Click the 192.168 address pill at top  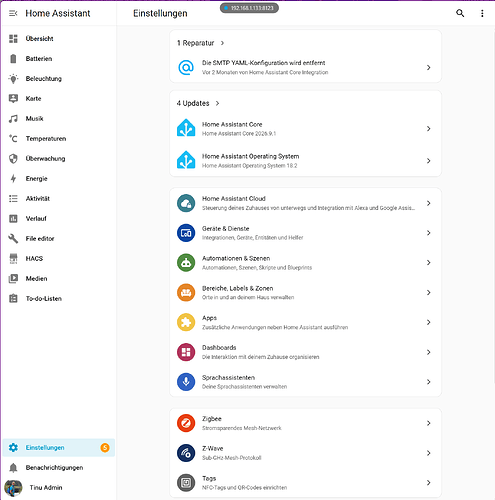click(x=249, y=8)
